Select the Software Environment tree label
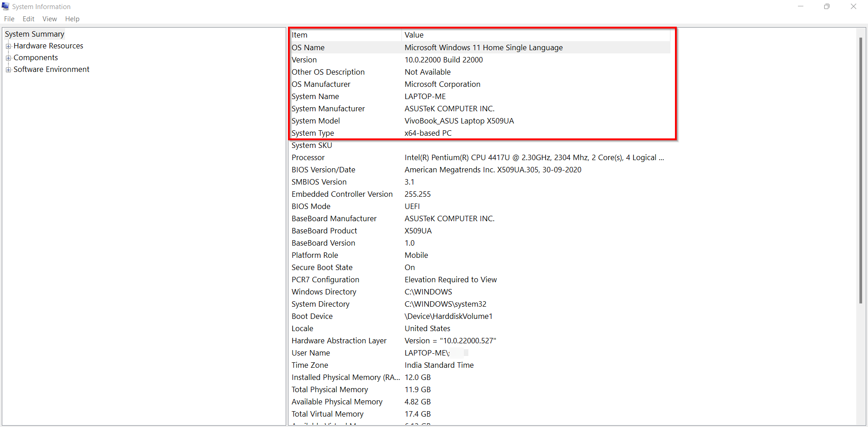This screenshot has height=427, width=868. click(52, 69)
